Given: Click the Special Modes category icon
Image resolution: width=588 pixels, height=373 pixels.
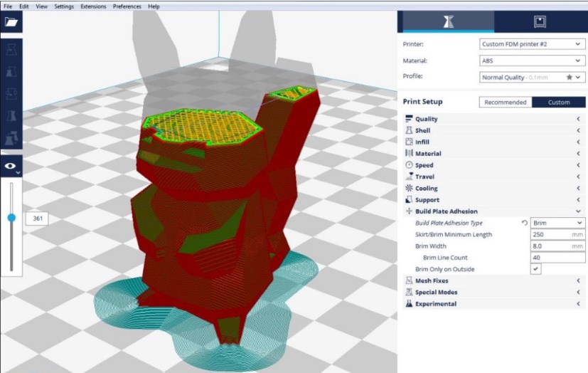Looking at the screenshot, I should tap(409, 292).
